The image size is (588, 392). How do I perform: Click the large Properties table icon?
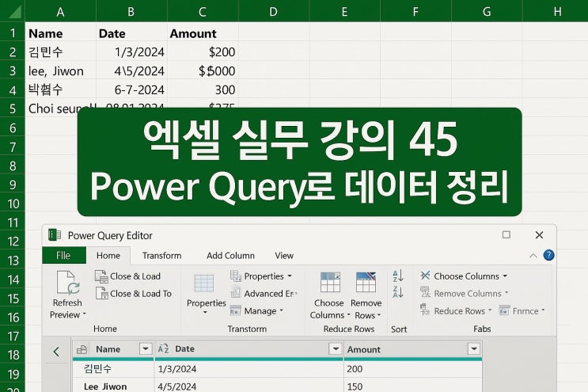click(204, 284)
